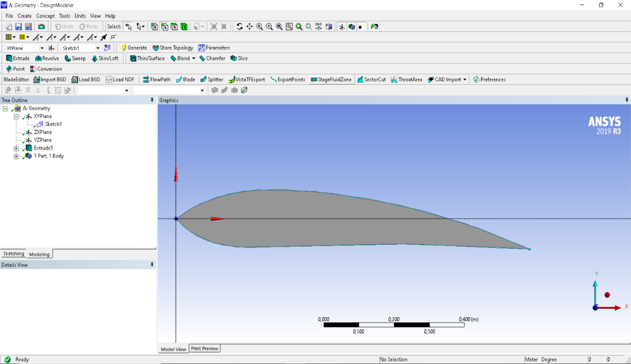The width and height of the screenshot is (631, 364).
Task: Switch to the Print Preview tab
Action: (205, 349)
